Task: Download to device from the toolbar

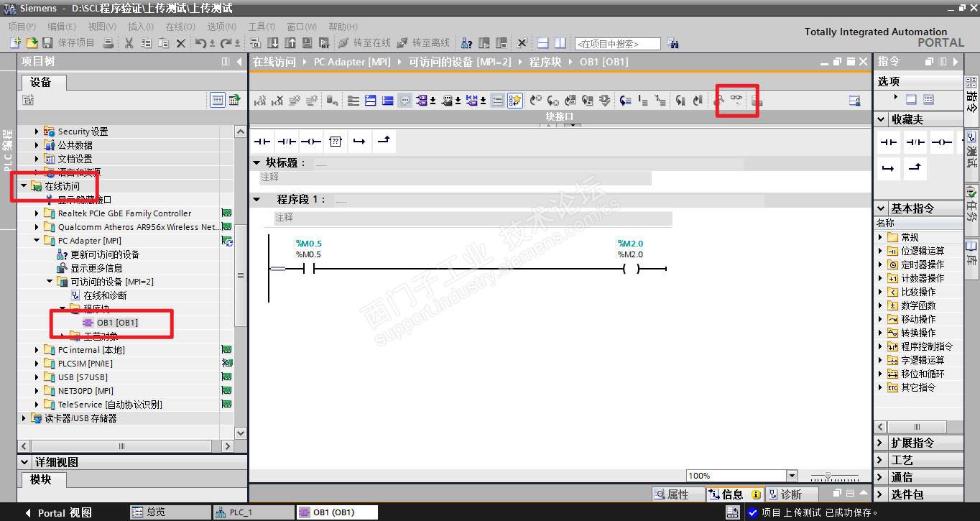Action: click(273, 43)
